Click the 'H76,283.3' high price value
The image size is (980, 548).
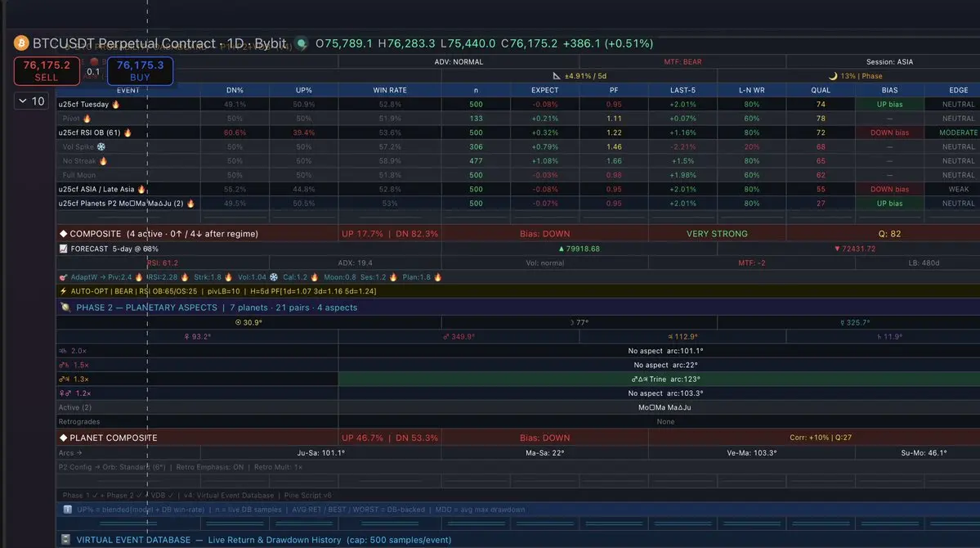(x=406, y=44)
